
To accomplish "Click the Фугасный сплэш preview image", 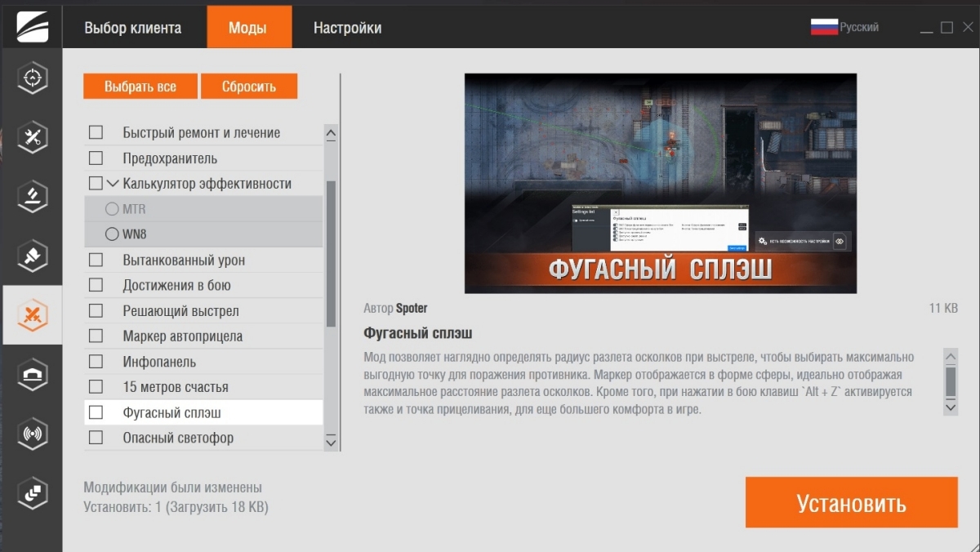I will [661, 184].
